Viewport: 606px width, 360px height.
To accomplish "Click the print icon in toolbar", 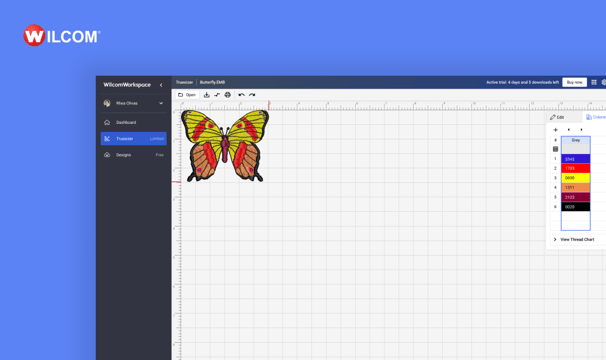I will coord(228,95).
